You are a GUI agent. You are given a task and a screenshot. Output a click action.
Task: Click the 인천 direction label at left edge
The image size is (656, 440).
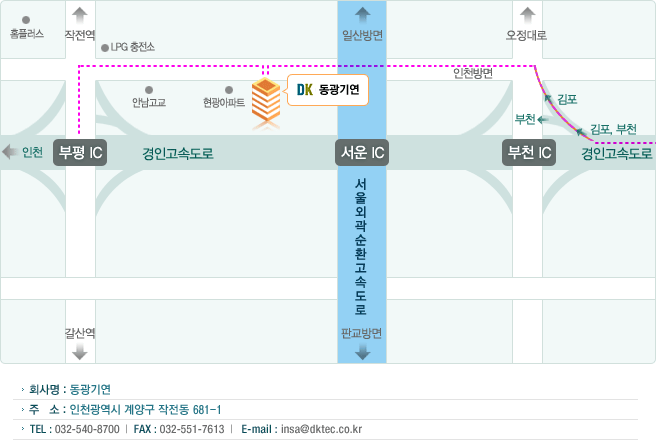pos(33,152)
